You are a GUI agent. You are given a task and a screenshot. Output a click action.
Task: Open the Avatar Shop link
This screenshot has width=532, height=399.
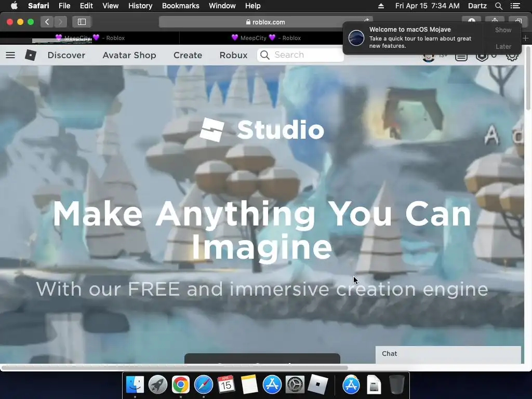129,55
